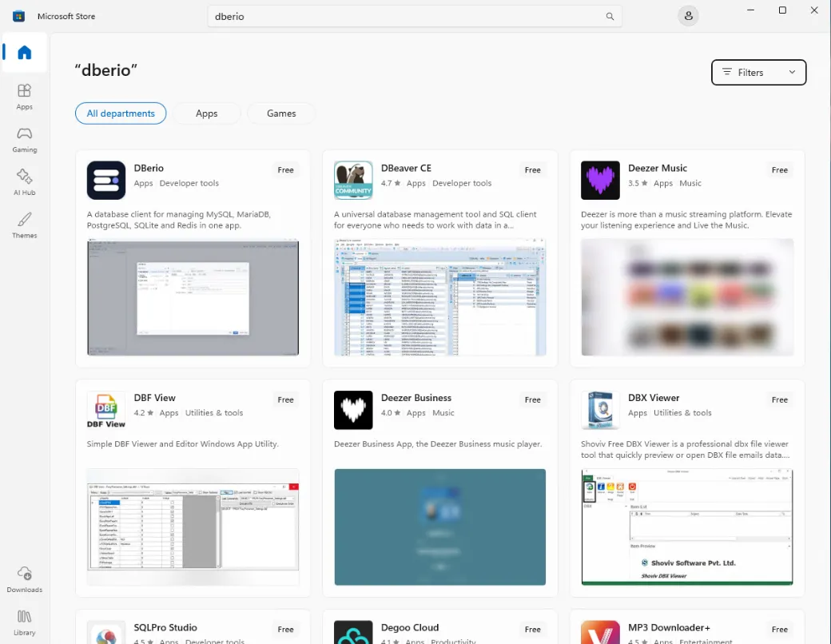Viewport: 831px width, 644px height.
Task: Go to Gaming section
Action: point(25,140)
